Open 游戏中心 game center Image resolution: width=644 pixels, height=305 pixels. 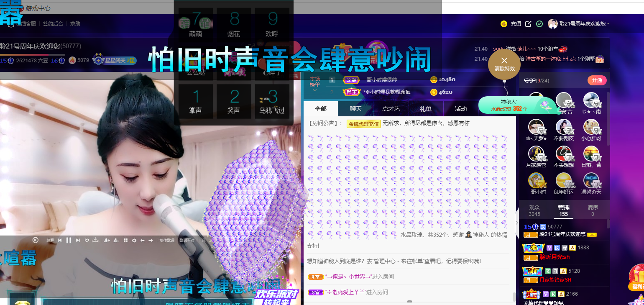click(38, 8)
